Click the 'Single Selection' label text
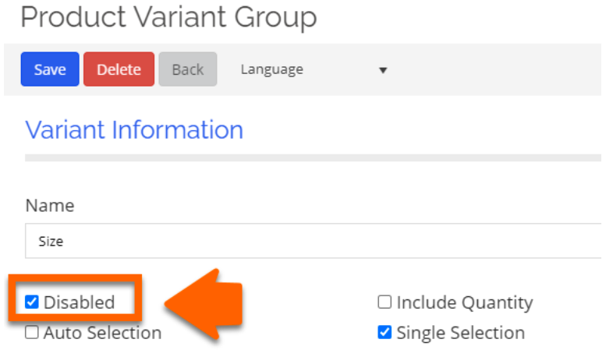This screenshot has height=364, width=606. tap(460, 333)
